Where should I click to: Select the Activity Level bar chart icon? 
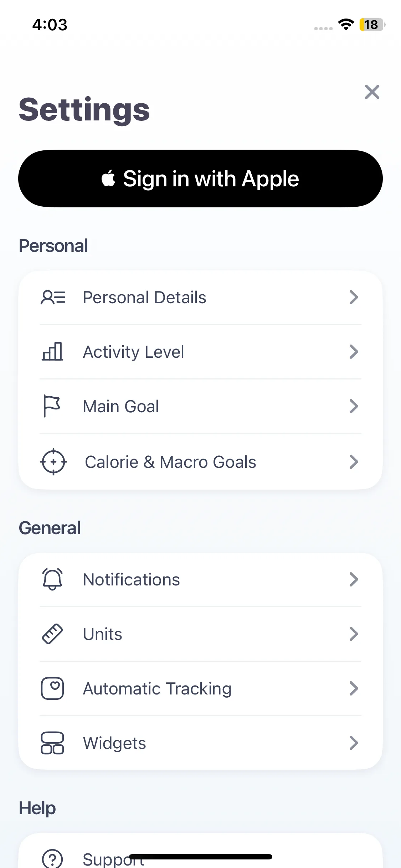pos(53,351)
